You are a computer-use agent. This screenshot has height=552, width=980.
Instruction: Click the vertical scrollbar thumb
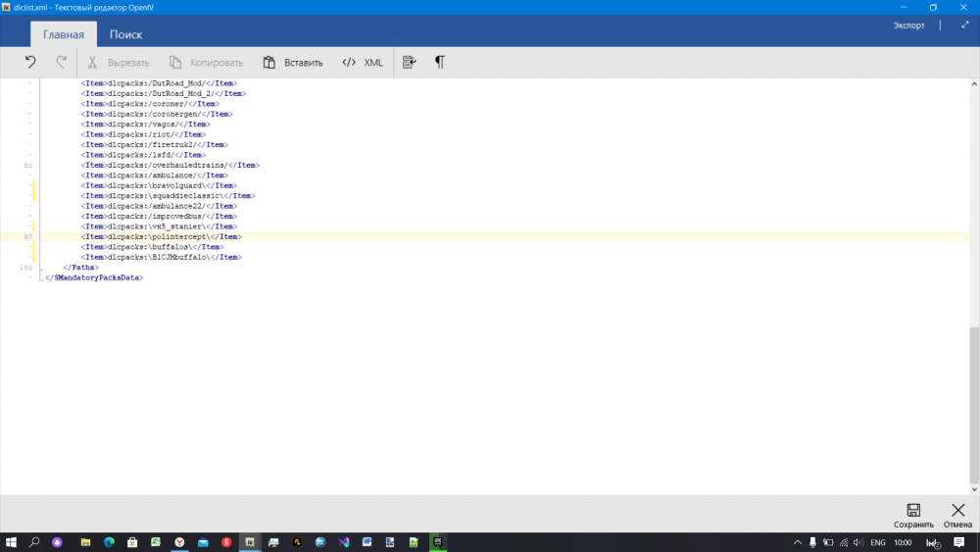click(974, 405)
